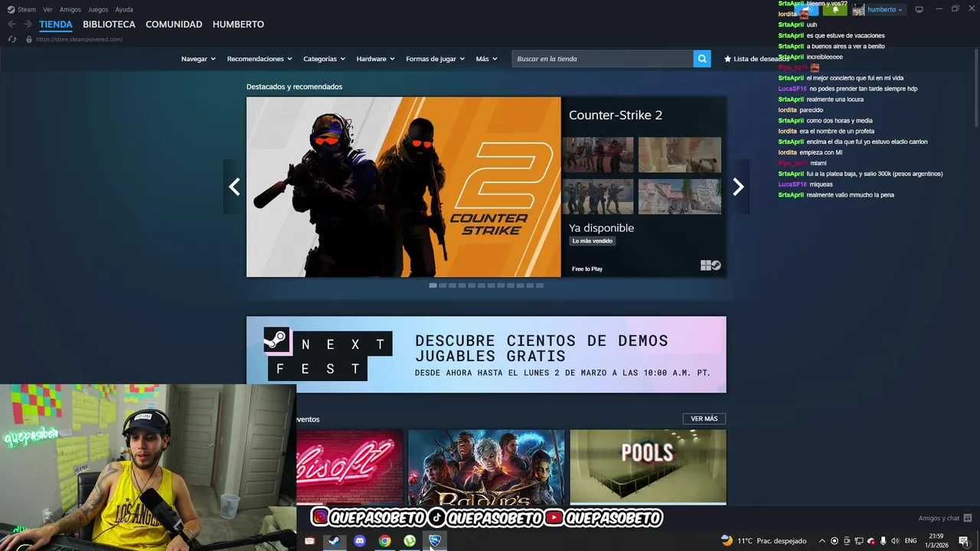The height and width of the screenshot is (551, 980).
Task: Expand the Categorías dropdown
Action: pyautogui.click(x=324, y=59)
